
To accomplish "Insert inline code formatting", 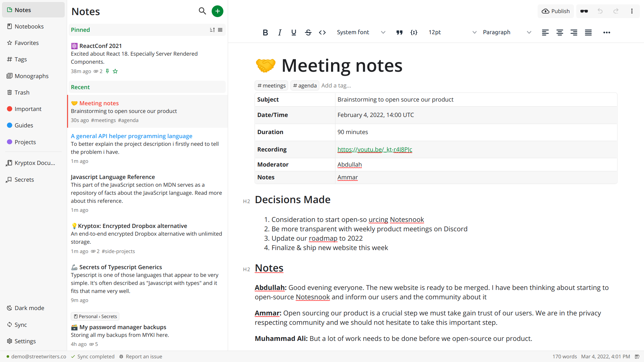I will click(322, 33).
